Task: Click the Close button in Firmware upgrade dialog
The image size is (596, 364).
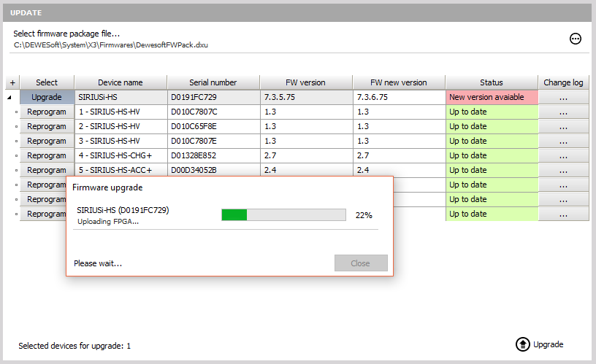Action: [361, 263]
